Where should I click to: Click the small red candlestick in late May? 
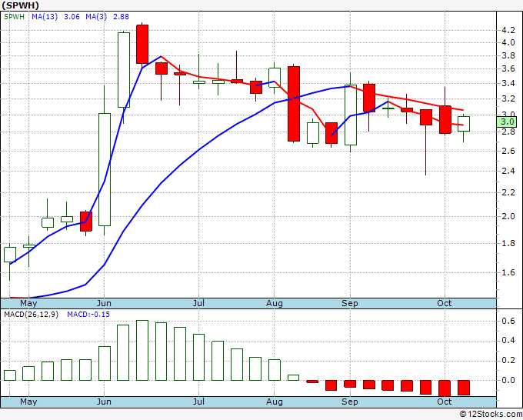[x=86, y=222]
